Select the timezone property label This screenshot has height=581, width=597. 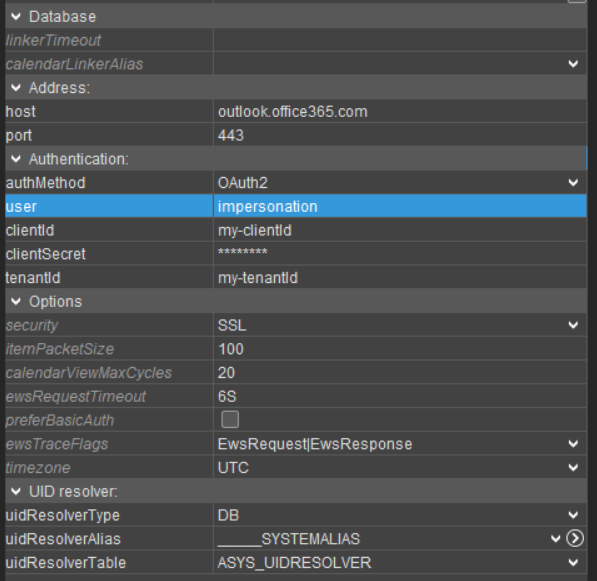pos(38,468)
